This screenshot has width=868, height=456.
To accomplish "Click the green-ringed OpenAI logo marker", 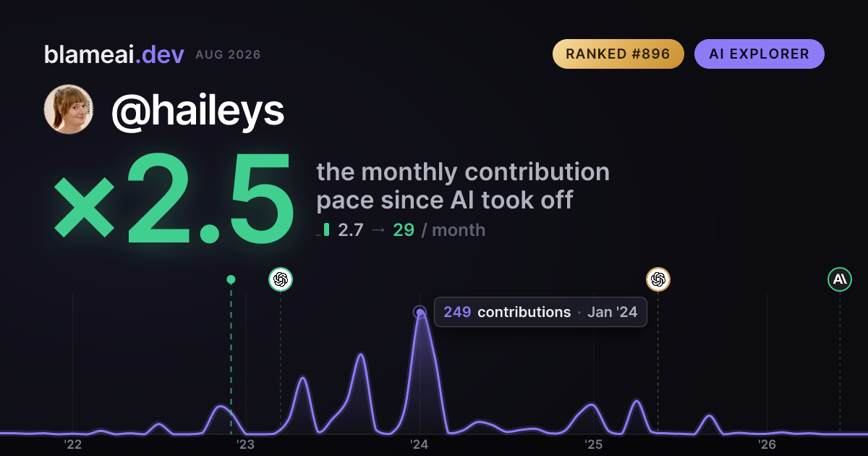I will coord(281,279).
